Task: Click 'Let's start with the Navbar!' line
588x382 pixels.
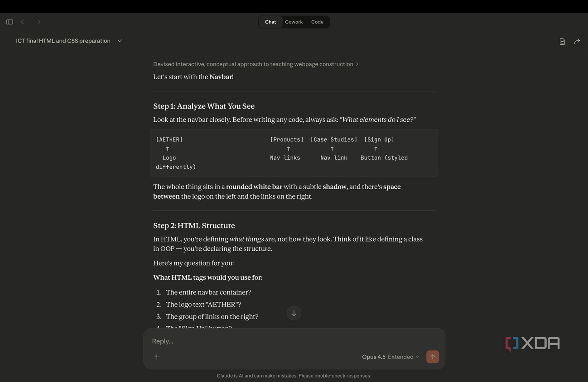Action: click(x=193, y=77)
